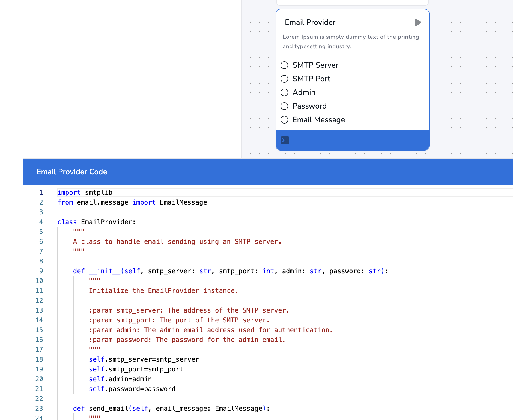Open the terminal icon in node footer

(285, 140)
